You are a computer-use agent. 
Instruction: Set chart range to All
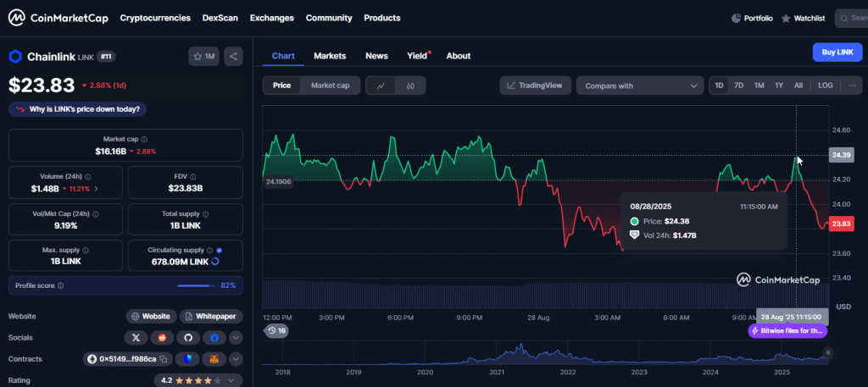[798, 86]
